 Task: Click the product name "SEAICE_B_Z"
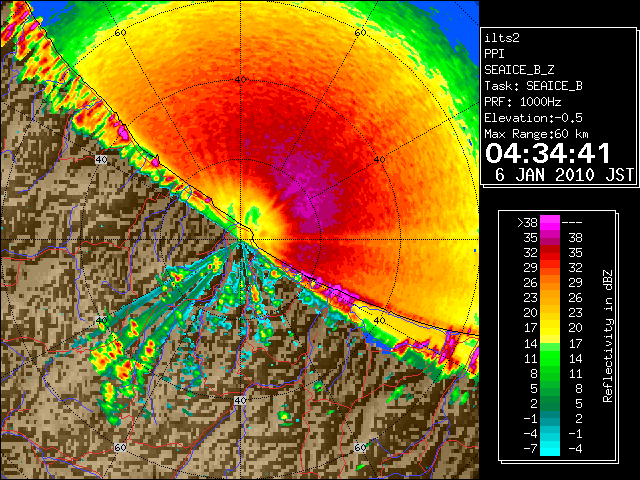(519, 70)
